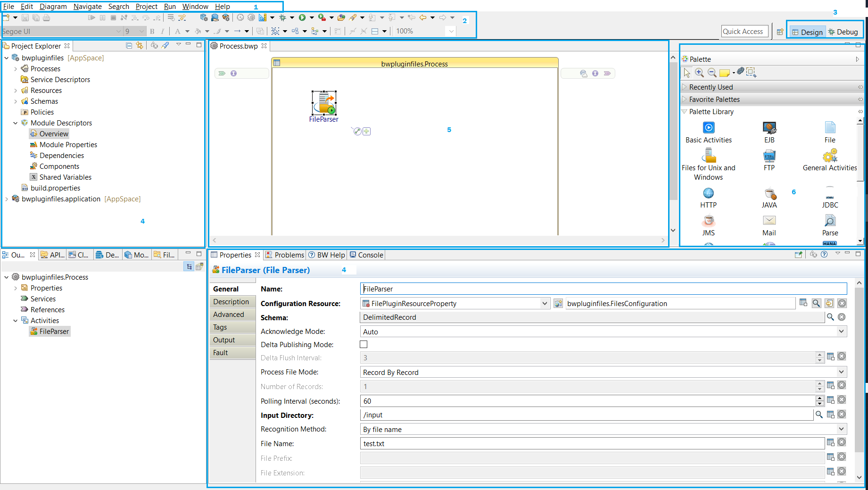The width and height of the screenshot is (868, 490).
Task: Click the palette zoom out tool
Action: (712, 73)
